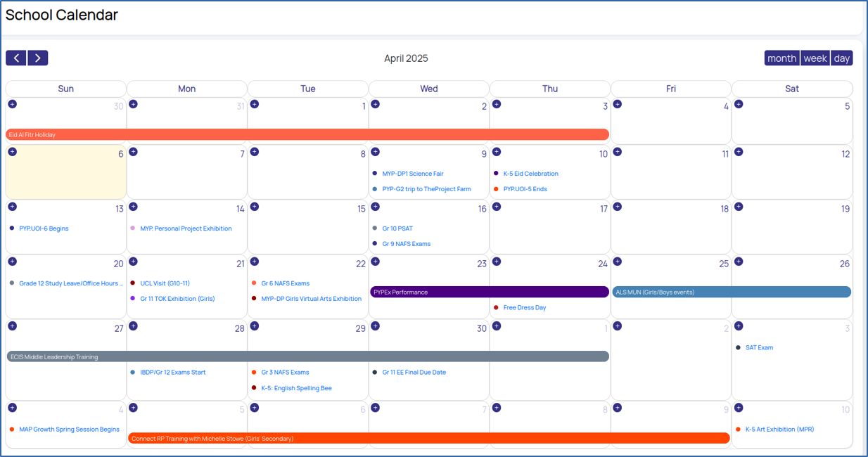Open the K-5: English Spelling Bee event
Viewport: 868px width, 457px height.
[x=296, y=388]
